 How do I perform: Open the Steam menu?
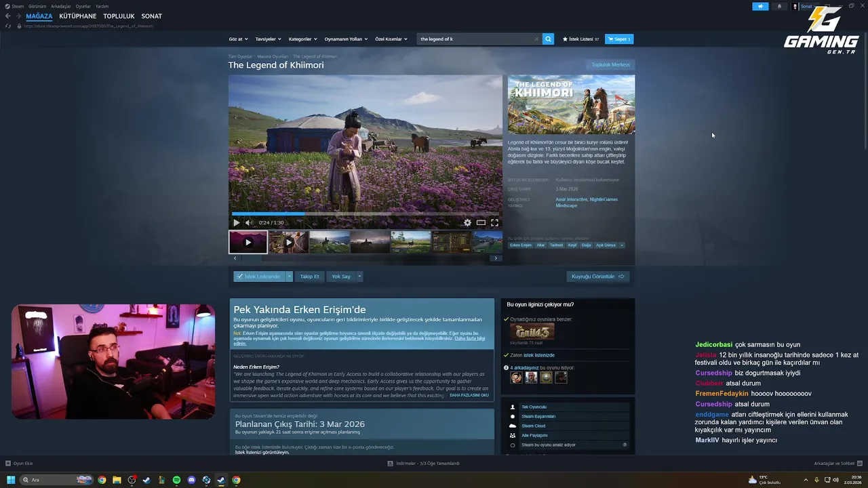pos(18,6)
